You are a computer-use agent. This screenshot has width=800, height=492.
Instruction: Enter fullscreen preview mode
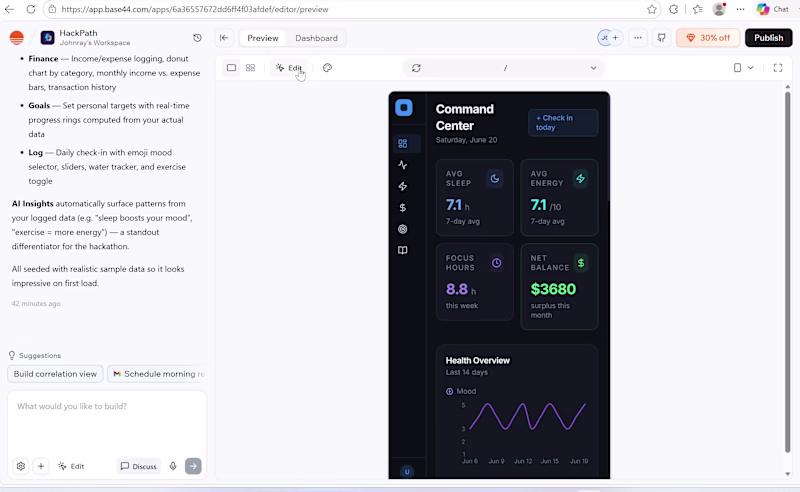point(778,67)
